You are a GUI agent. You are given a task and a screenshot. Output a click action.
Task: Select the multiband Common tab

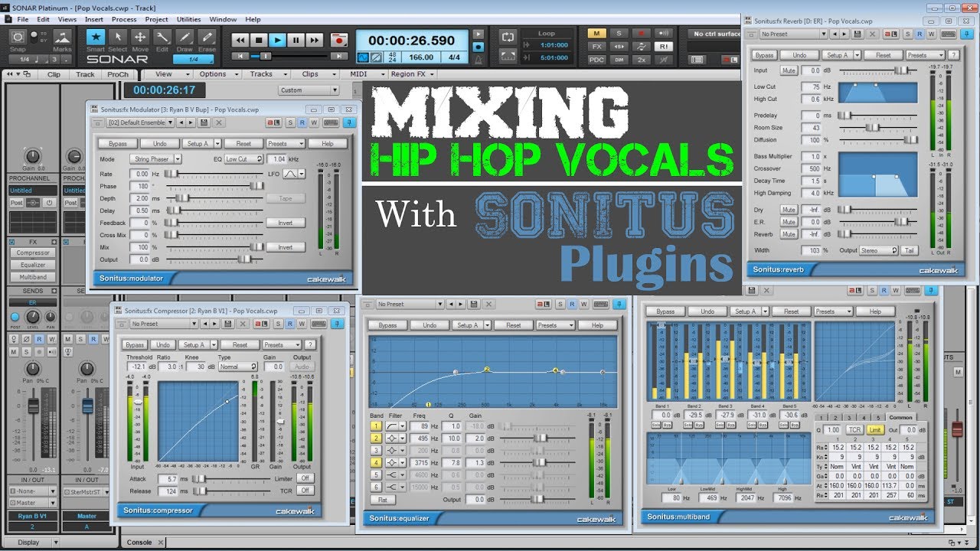(900, 417)
